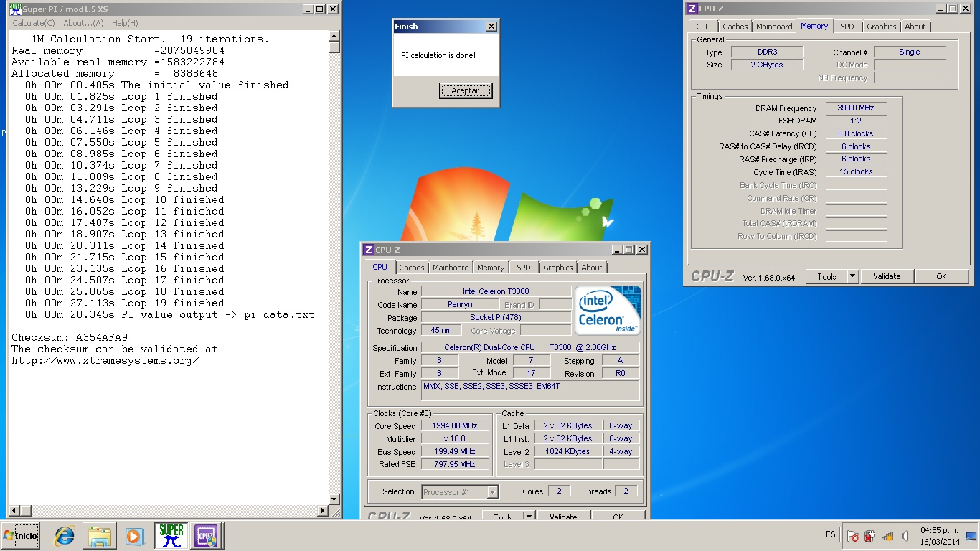
Task: Click the Level 2 cache value 1024 KBytes
Action: click(x=567, y=451)
